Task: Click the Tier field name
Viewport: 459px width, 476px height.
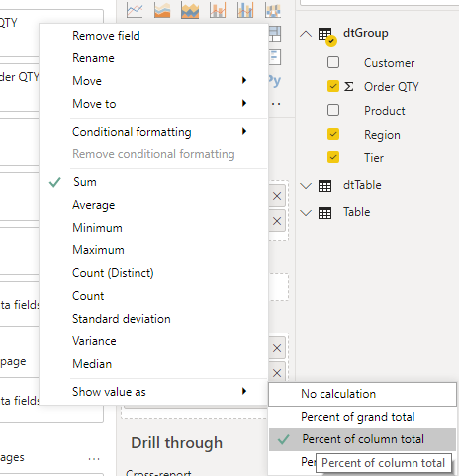Action: 374,158
